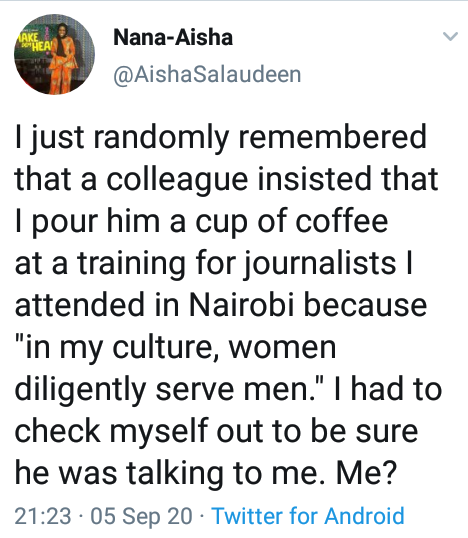Screen dimensions: 468x538
Task: Tap the display name Nana-Aisha
Action: (173, 37)
